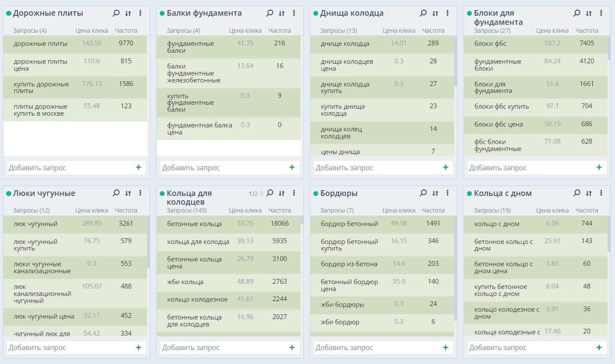Select the "жби кольца" query row
This screenshot has height=364, width=615.
(x=185, y=282)
